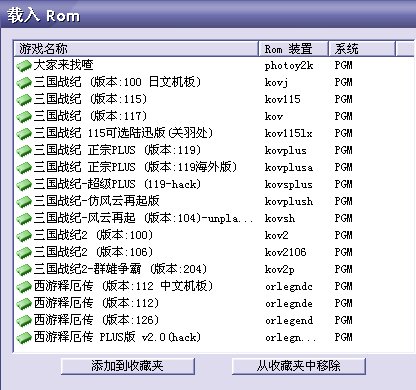Click the chip icon for the kov115 row
This screenshot has width=416, height=390.
[24, 100]
